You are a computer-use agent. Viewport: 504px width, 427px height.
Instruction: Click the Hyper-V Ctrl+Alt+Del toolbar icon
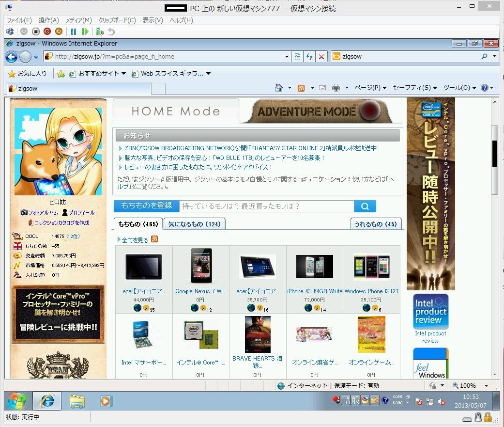(x=10, y=32)
